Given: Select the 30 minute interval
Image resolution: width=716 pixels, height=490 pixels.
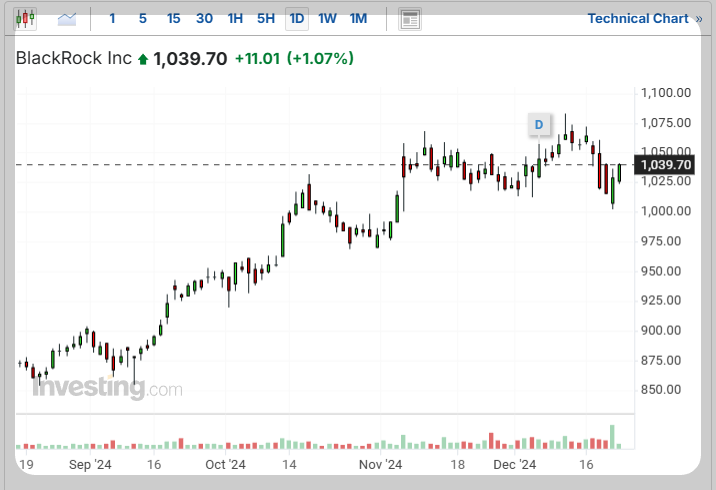Looking at the screenshot, I should coord(204,19).
